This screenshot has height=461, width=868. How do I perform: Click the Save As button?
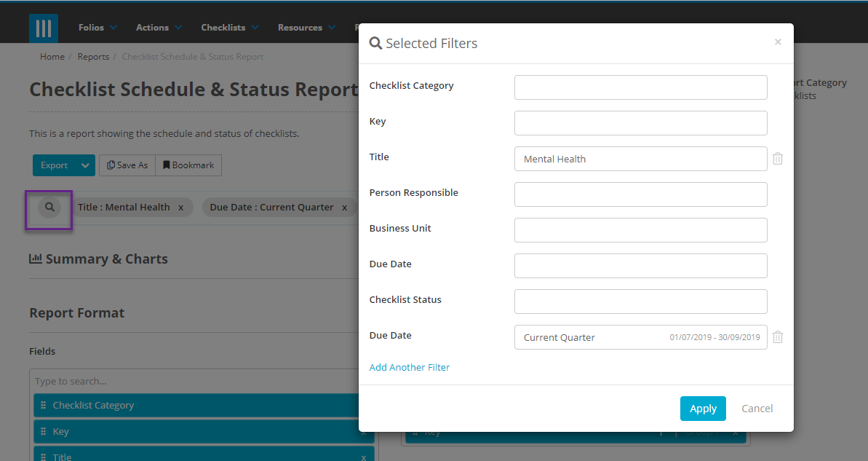(x=127, y=165)
